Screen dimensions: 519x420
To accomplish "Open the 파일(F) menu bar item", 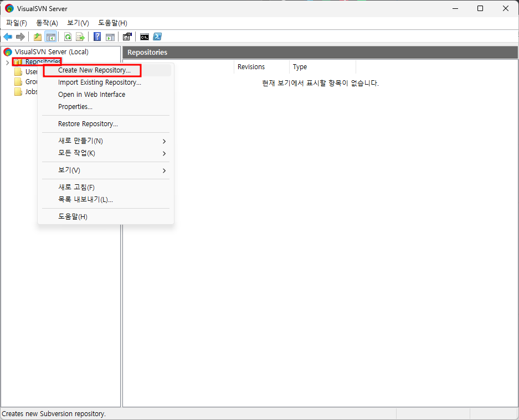I will coord(17,23).
